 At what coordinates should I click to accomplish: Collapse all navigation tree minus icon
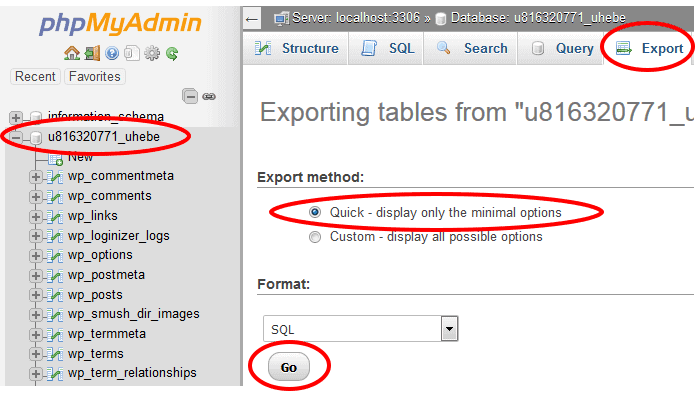click(x=190, y=96)
